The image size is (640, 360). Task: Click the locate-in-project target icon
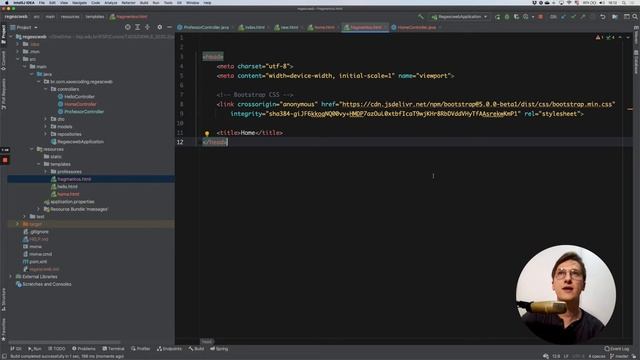coord(128,27)
